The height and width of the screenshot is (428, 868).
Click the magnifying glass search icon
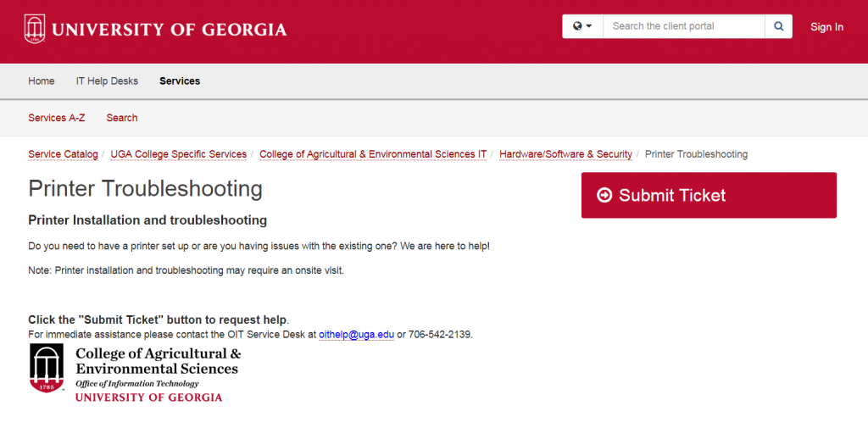[778, 26]
